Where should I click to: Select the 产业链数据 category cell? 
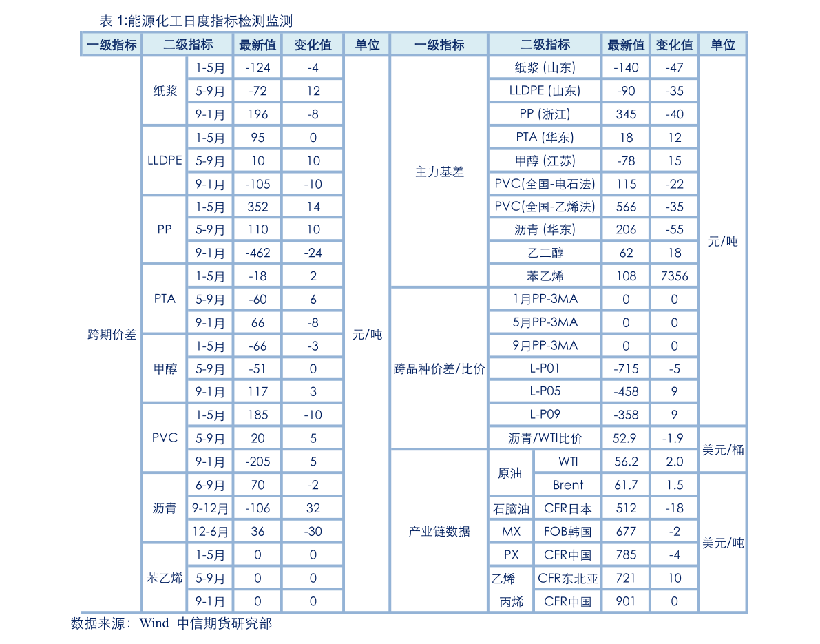click(x=439, y=531)
